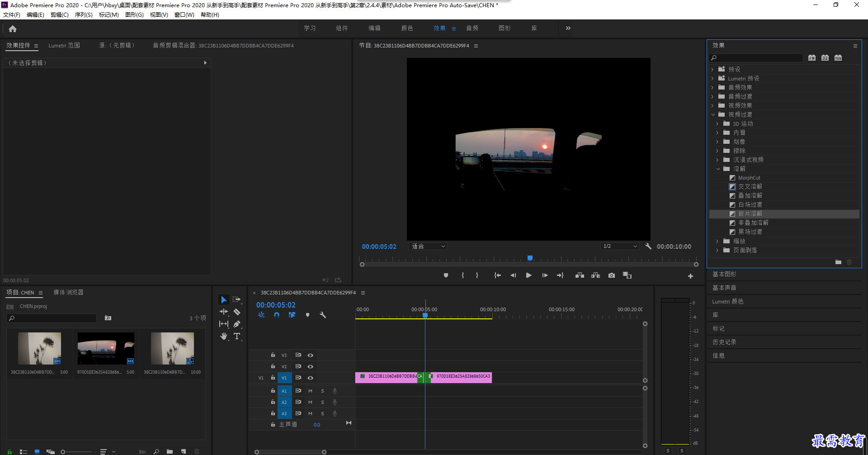The width and height of the screenshot is (868, 455).
Task: Click Mark Out bracket button
Action: (x=477, y=275)
